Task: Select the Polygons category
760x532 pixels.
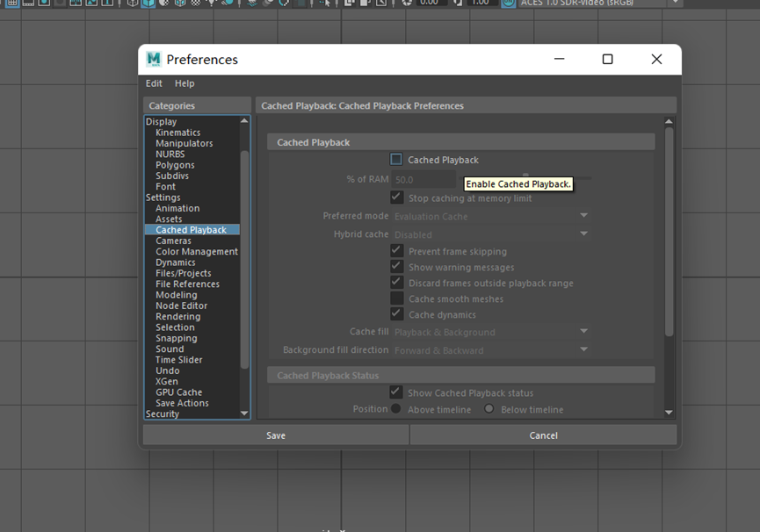Action: (175, 165)
